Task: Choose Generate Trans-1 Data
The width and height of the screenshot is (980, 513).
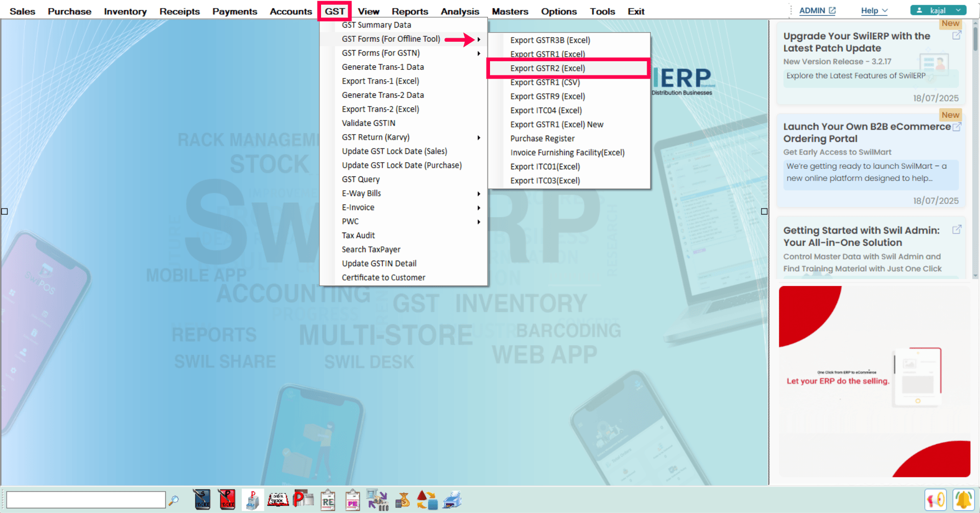Action: (x=403, y=67)
